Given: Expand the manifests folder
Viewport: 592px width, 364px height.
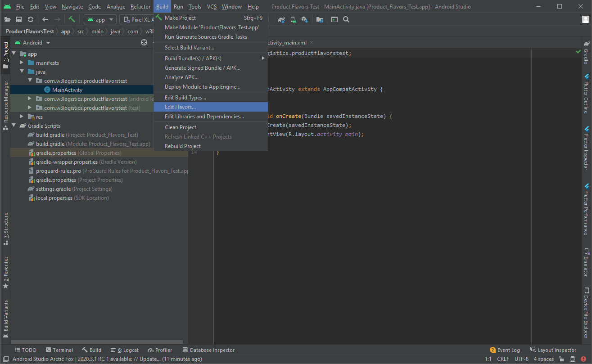Looking at the screenshot, I should coord(21,62).
